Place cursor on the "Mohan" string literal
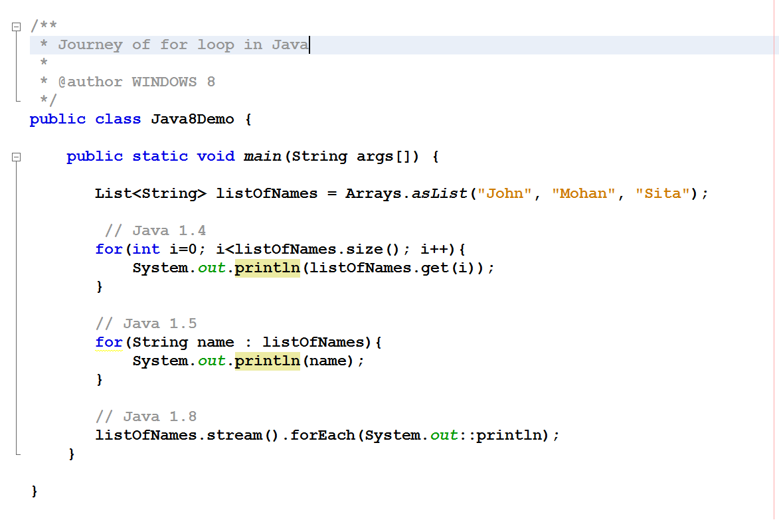The width and height of the screenshot is (779, 532). [582, 193]
